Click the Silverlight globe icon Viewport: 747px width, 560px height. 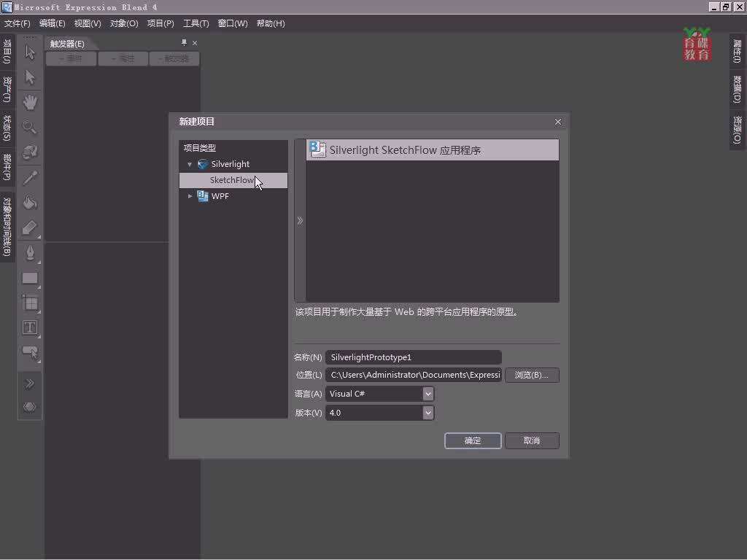pos(203,164)
